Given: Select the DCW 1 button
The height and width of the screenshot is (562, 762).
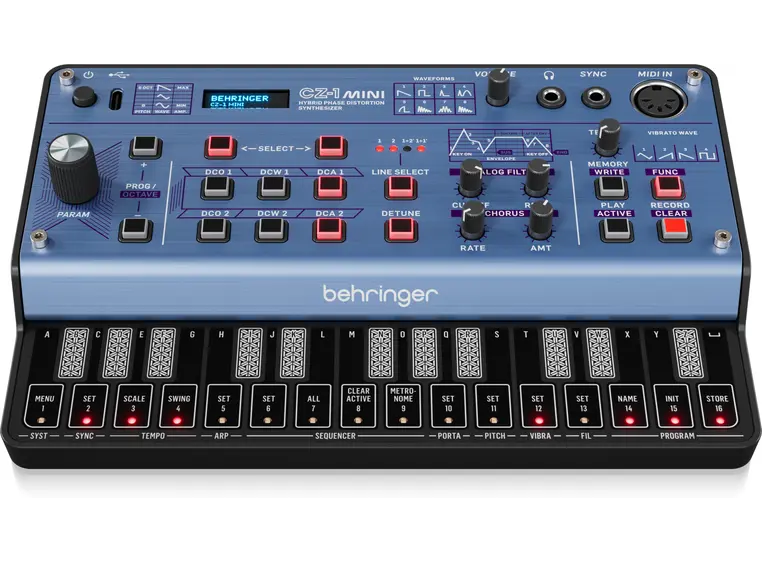Looking at the screenshot, I should [274, 188].
